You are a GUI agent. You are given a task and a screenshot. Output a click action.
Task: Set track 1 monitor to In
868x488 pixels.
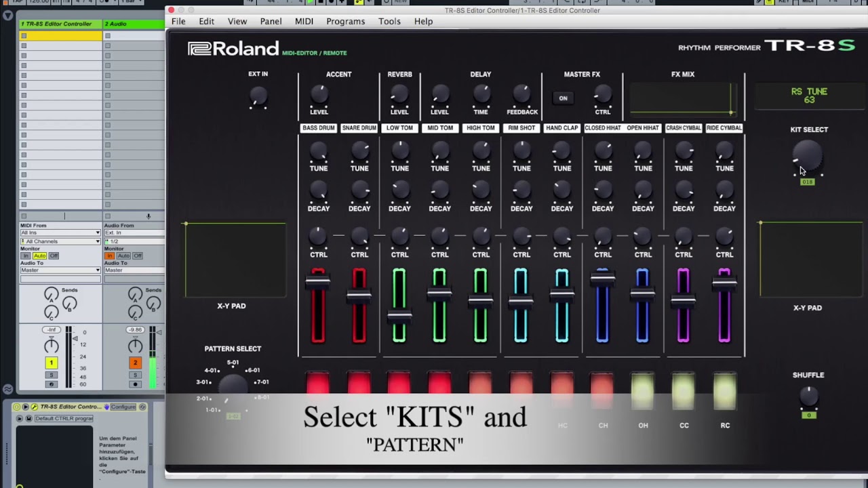coord(26,256)
